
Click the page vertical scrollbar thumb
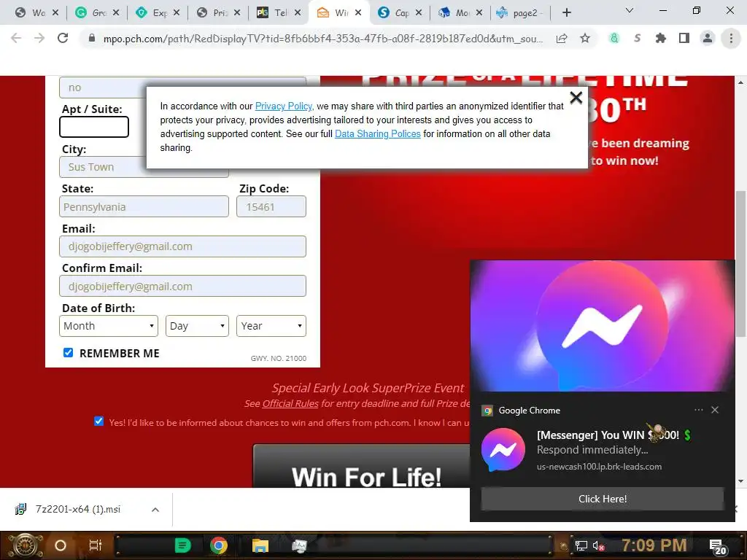pyautogui.click(x=740, y=264)
